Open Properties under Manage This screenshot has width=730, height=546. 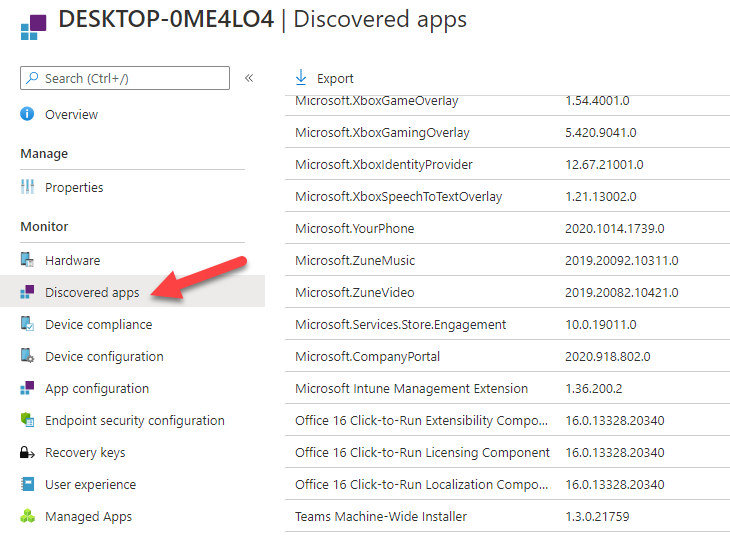coord(74,188)
